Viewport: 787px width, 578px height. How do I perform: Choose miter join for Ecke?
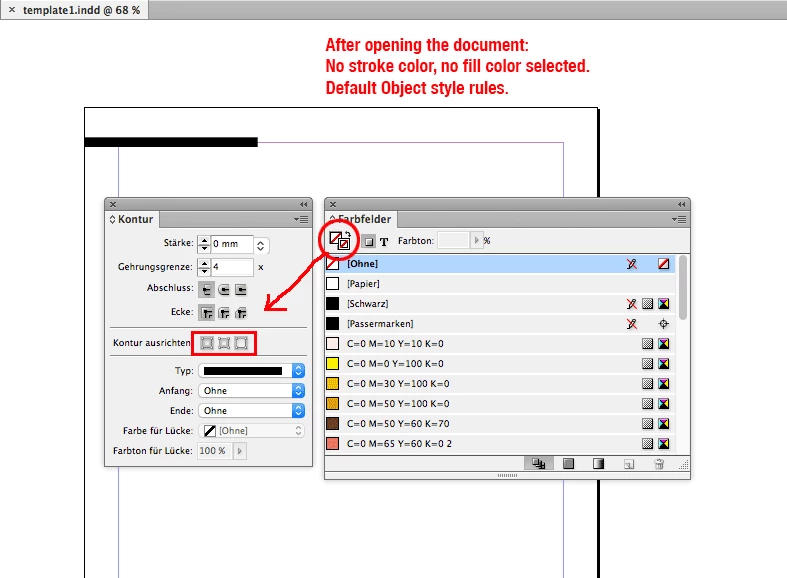pyautogui.click(x=206, y=313)
